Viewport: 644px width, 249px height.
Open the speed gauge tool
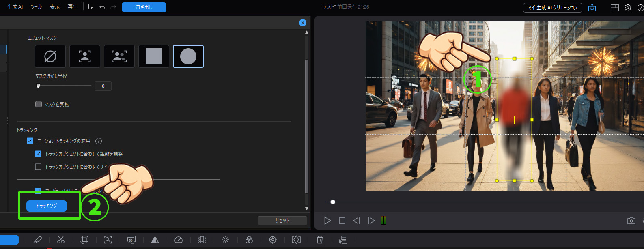tap(179, 240)
